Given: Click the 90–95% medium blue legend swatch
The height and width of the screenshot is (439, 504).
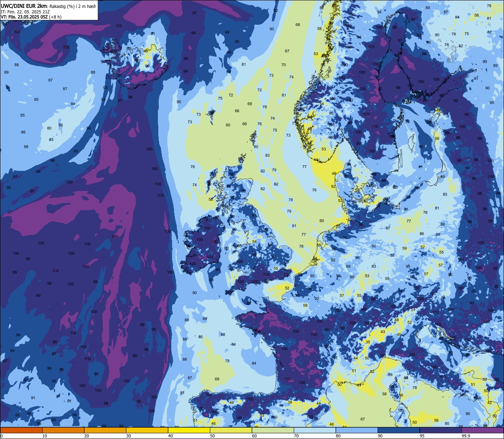Looking at the screenshot, I should coord(398,430).
